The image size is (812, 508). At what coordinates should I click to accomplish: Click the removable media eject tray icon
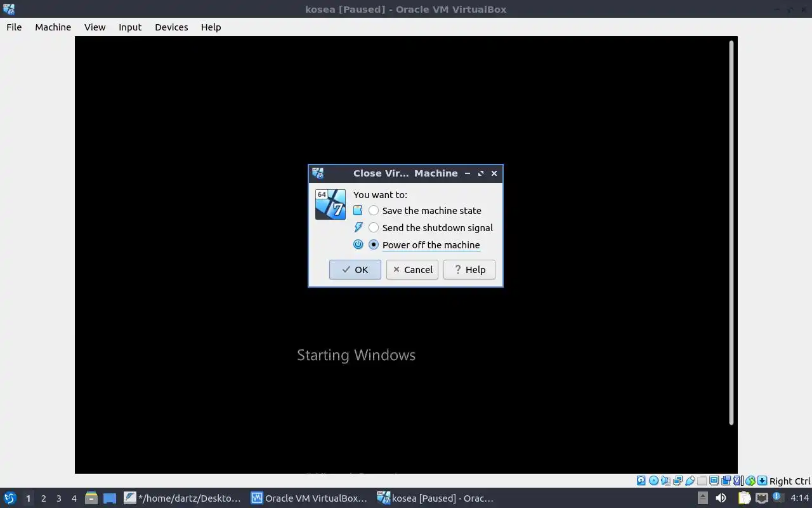703,498
